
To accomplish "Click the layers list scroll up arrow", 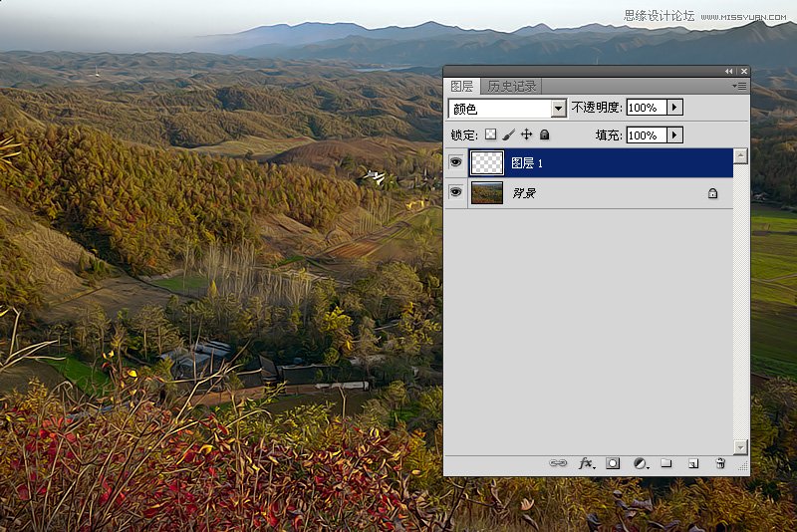I will 740,155.
